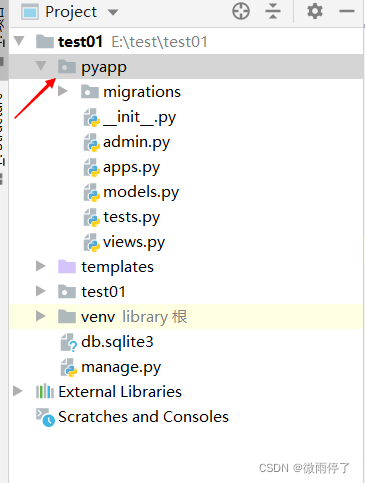Click the models.py Python file icon
Screen dimensions: 365x483
[91, 192]
